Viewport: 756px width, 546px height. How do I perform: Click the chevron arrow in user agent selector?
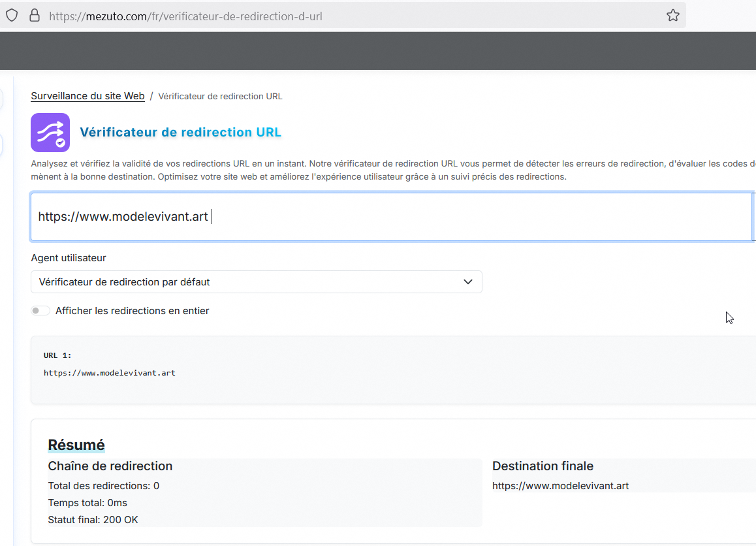467,282
